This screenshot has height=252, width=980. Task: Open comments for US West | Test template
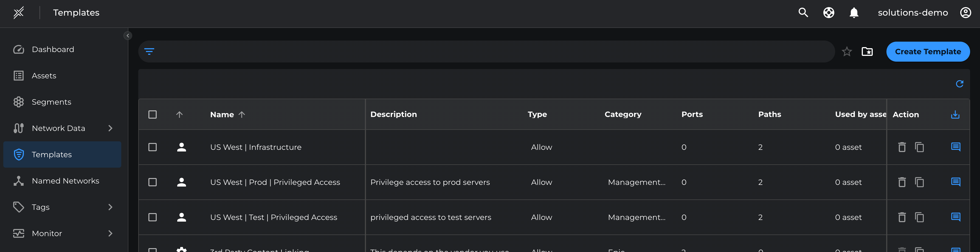(955, 217)
